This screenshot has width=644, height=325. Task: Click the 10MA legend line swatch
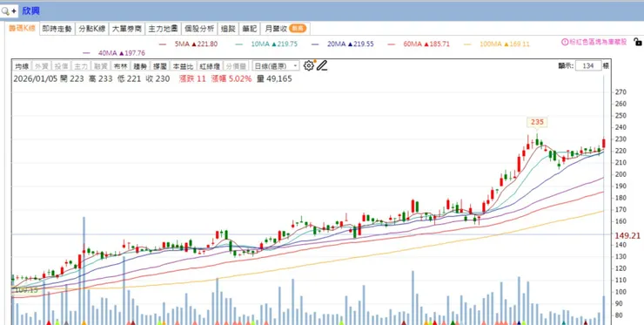[239, 44]
